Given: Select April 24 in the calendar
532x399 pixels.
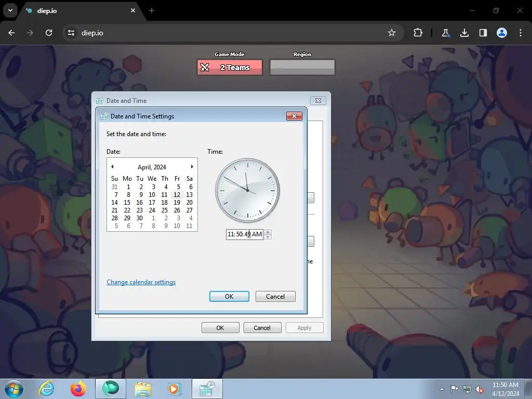Looking at the screenshot, I should click(152, 210).
